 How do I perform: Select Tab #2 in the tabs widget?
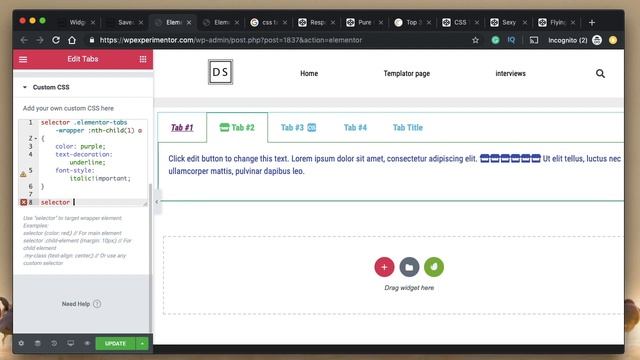click(x=237, y=128)
